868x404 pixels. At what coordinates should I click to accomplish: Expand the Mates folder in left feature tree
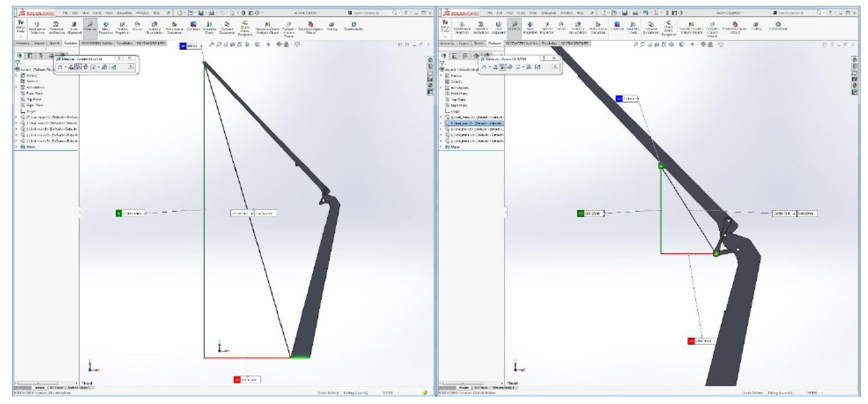tap(17, 147)
